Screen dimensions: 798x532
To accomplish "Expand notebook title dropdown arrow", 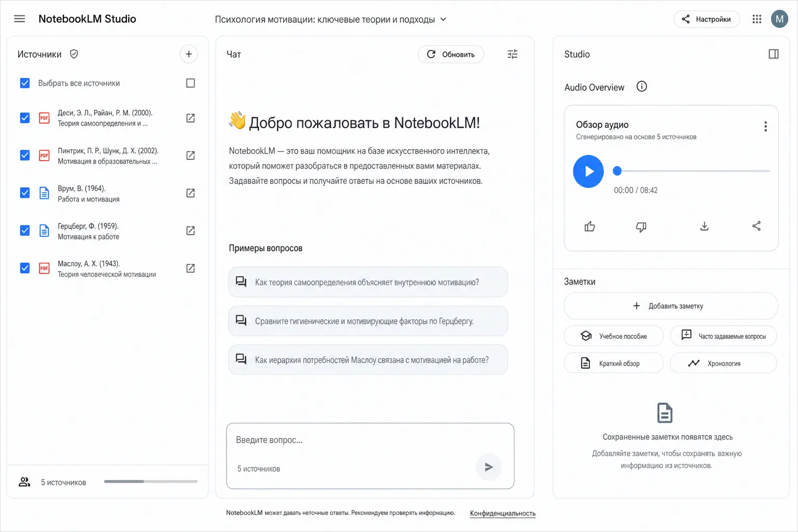I will point(443,19).
